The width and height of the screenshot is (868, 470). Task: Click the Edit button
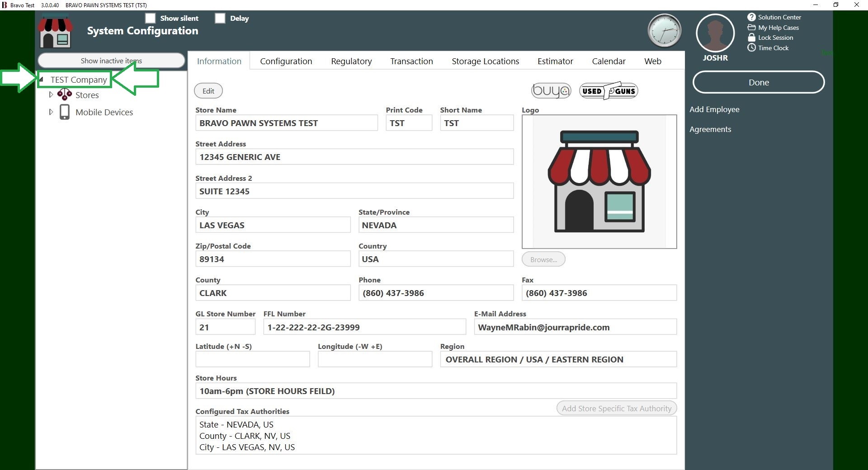(x=208, y=91)
